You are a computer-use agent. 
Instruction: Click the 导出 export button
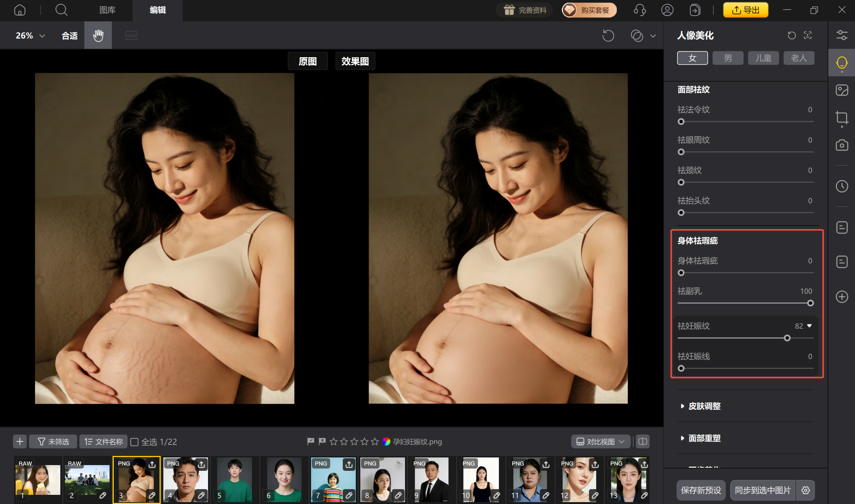coord(745,10)
